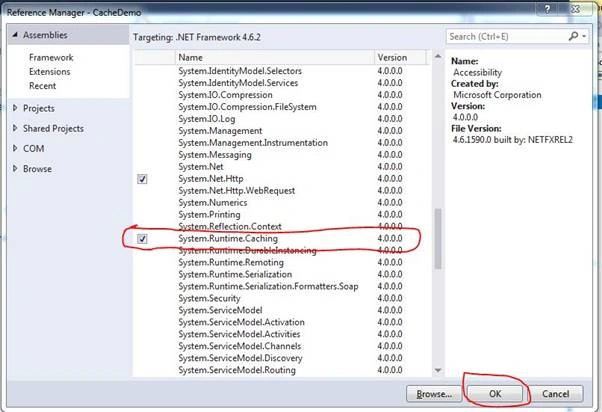602x412 pixels.
Task: Click the search magnifier icon
Action: pyautogui.click(x=573, y=36)
